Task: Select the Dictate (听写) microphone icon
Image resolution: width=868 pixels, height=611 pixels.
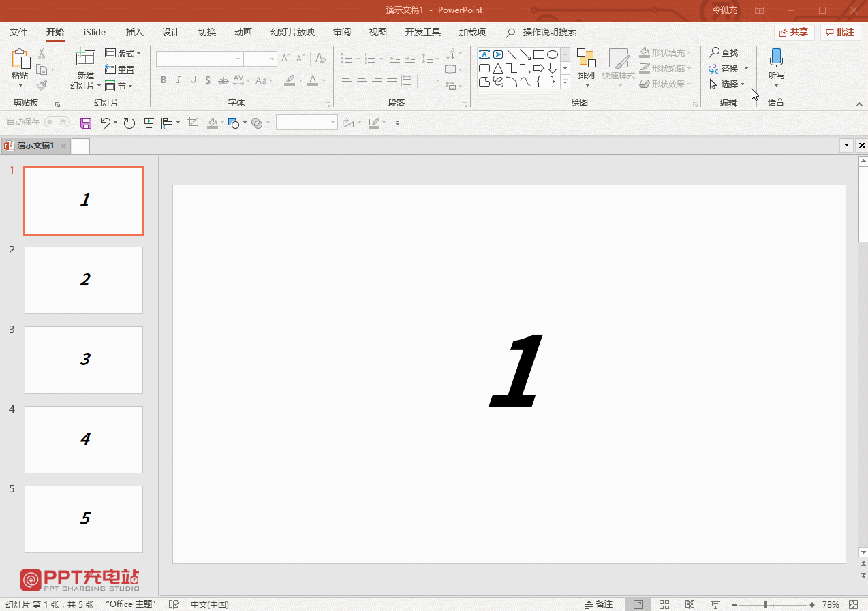Action: point(775,59)
